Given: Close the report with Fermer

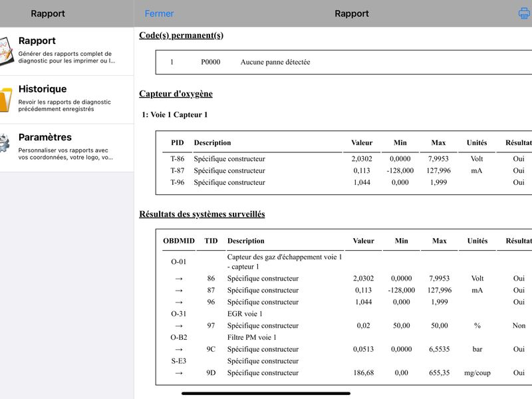Looking at the screenshot, I should 159,13.
